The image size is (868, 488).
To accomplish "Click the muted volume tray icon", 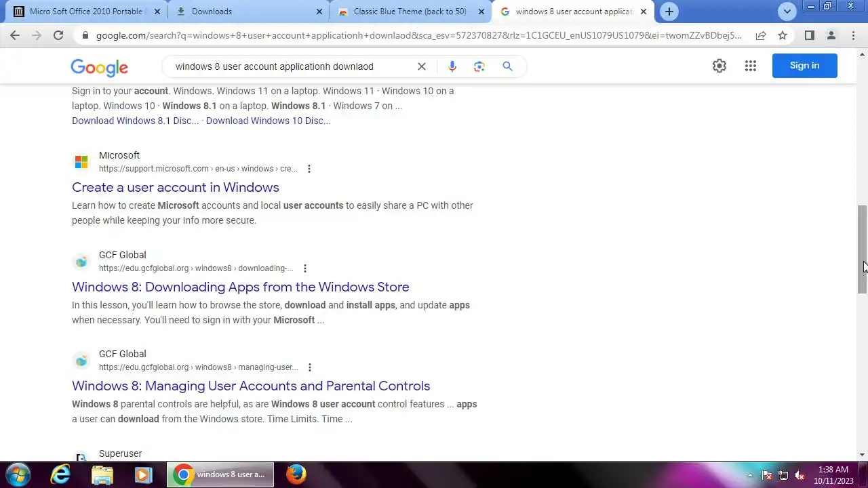I will click(800, 475).
